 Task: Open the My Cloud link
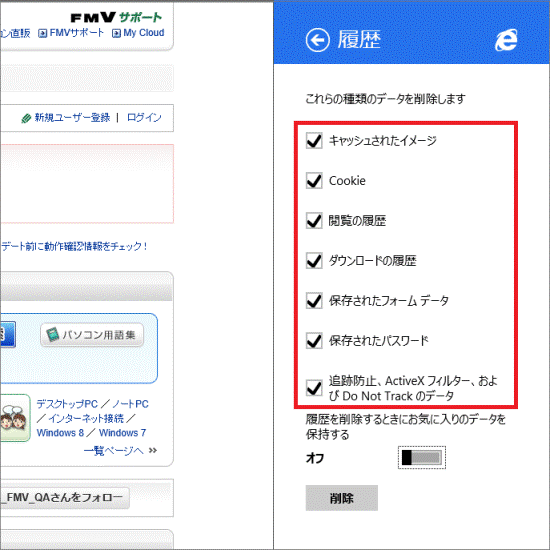(x=144, y=33)
